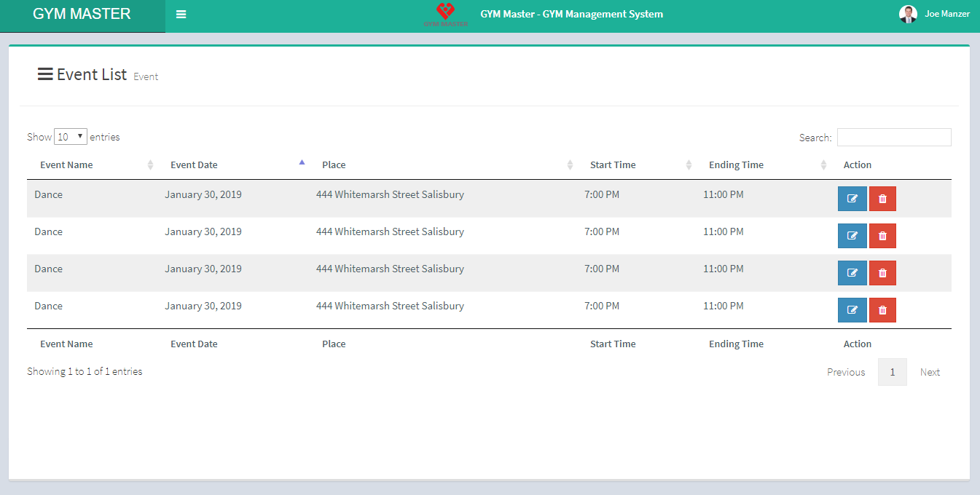
Task: Edit the second Dance event row
Action: 852,236
